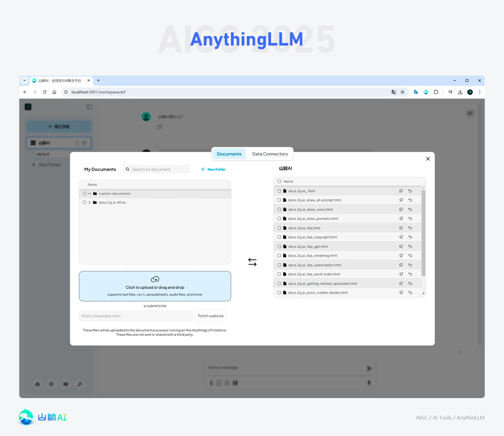Pin docs.2sj.ai_.html to workspace
The height and width of the screenshot is (436, 504).
click(x=401, y=191)
